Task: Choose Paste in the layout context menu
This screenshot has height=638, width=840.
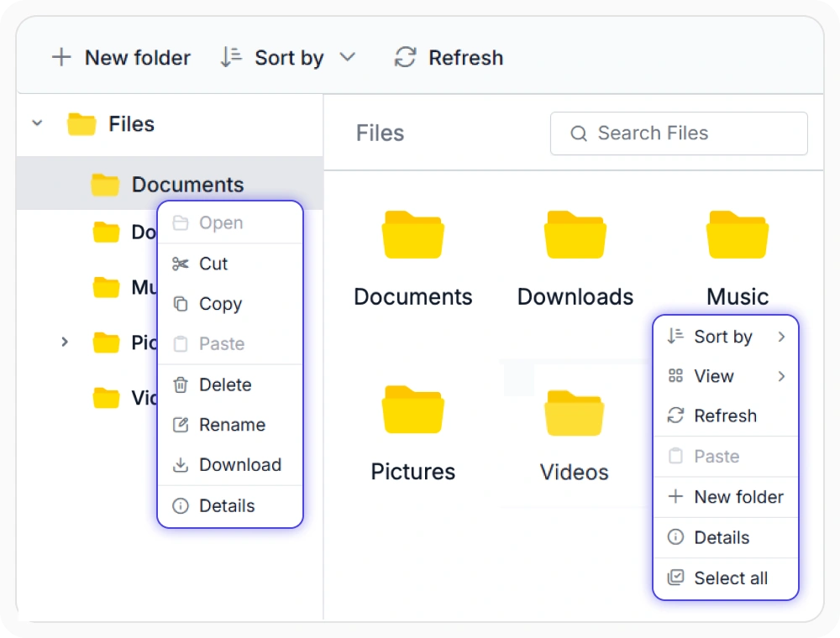Action: tap(726, 456)
